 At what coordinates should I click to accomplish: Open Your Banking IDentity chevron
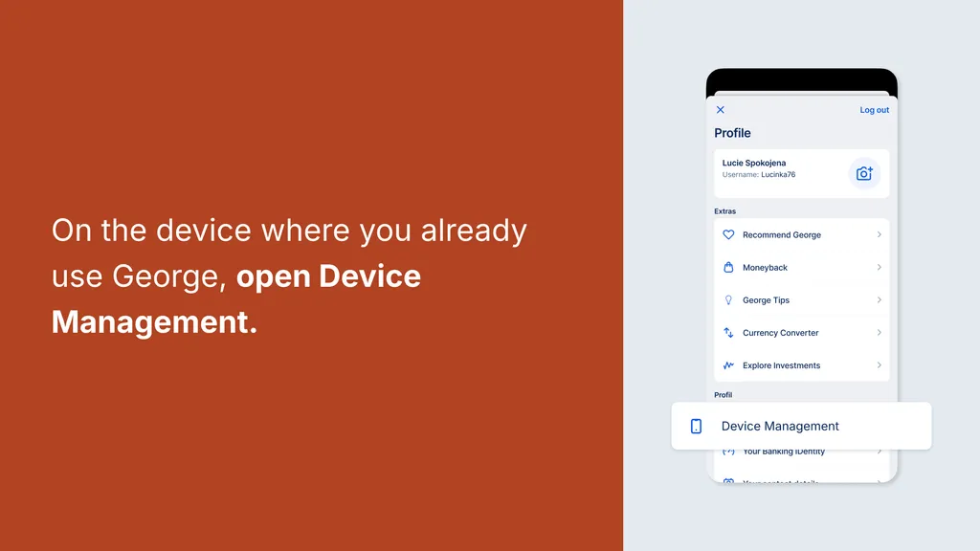point(879,452)
